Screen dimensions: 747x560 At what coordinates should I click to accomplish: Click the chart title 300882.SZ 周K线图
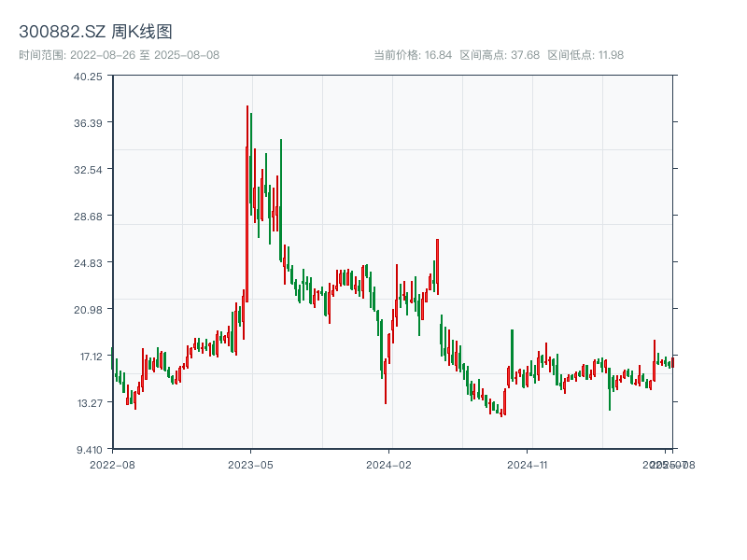pos(95,32)
